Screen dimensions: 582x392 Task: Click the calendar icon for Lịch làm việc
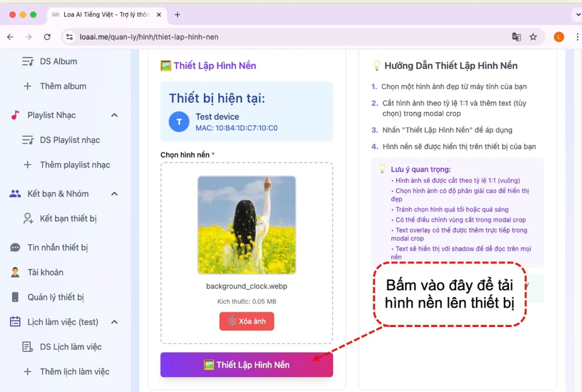(15, 322)
